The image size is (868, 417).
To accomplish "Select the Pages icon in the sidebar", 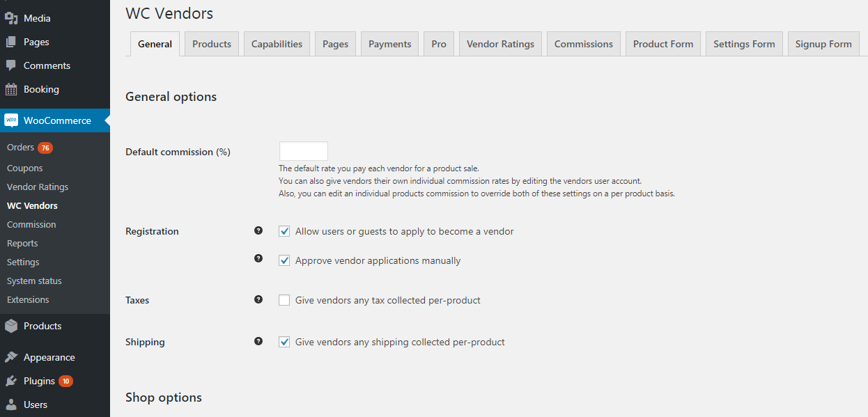I will (12, 41).
